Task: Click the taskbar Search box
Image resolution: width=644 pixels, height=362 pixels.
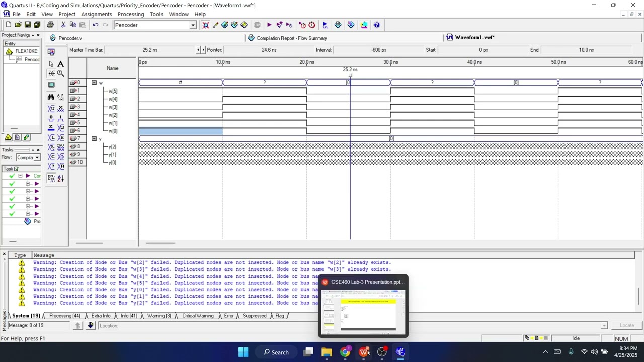Action: tap(277, 352)
